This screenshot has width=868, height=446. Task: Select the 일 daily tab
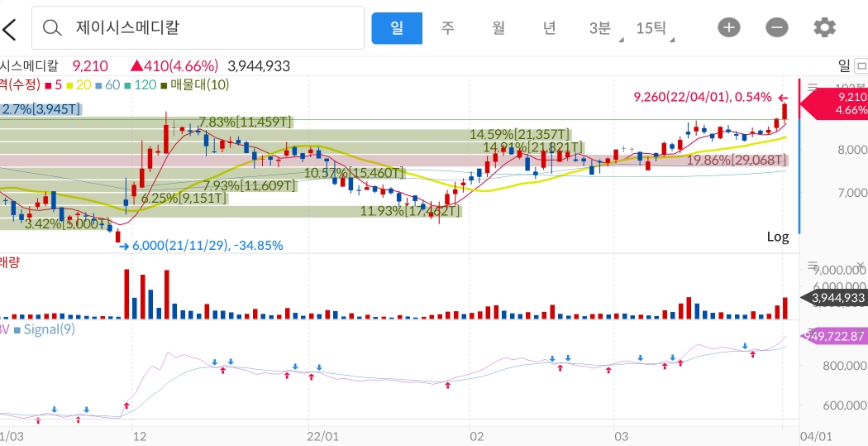coord(397,27)
